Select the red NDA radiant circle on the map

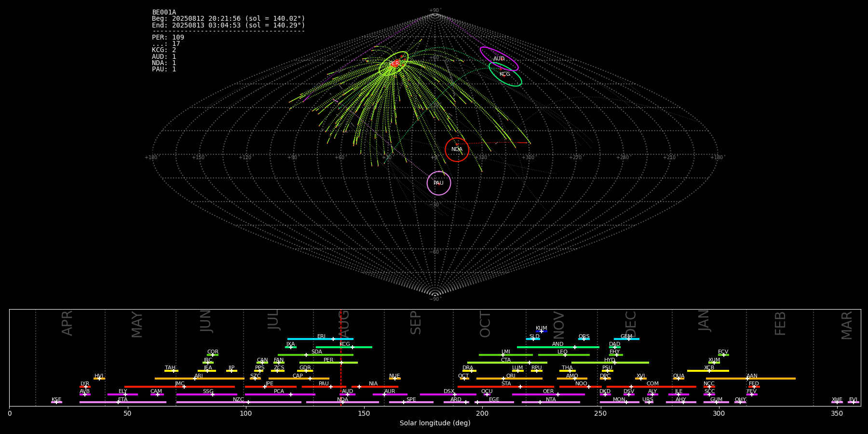pyautogui.click(x=457, y=149)
